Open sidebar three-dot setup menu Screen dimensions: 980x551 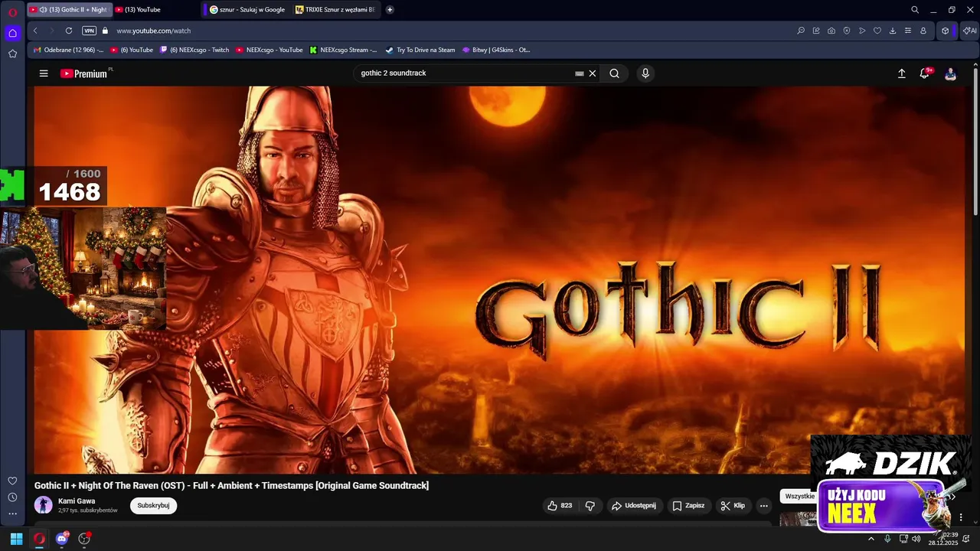[x=12, y=514]
